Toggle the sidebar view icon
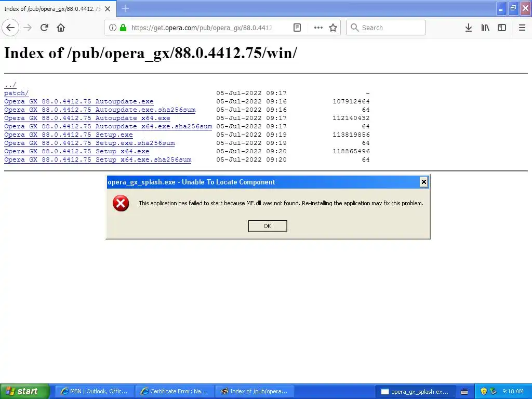Viewport: 532px width, 399px height. click(x=502, y=28)
